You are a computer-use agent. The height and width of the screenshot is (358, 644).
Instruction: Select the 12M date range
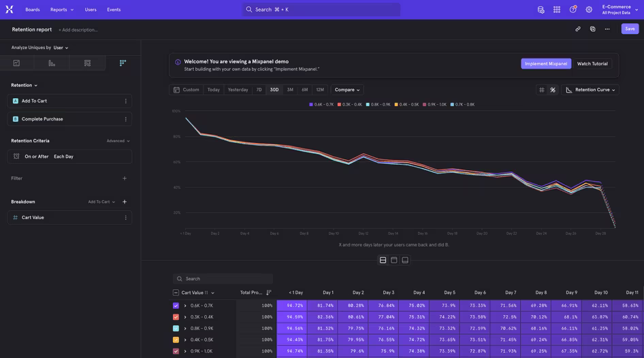tap(320, 90)
